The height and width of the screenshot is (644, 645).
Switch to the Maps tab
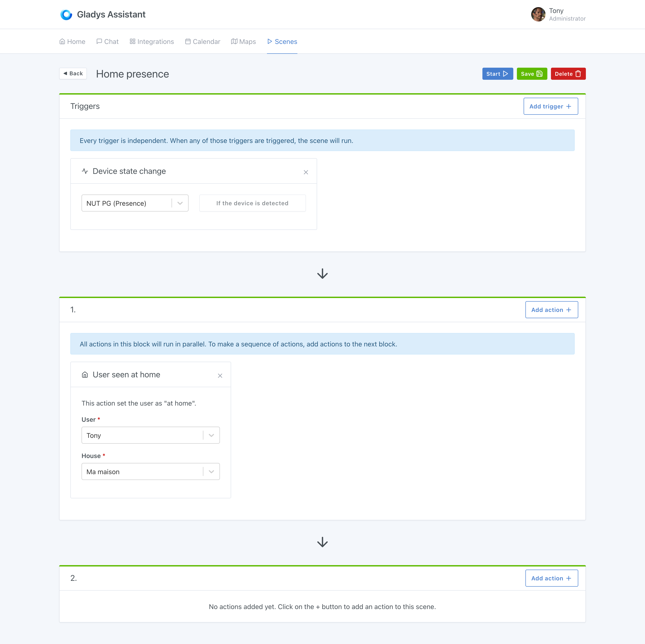[243, 42]
